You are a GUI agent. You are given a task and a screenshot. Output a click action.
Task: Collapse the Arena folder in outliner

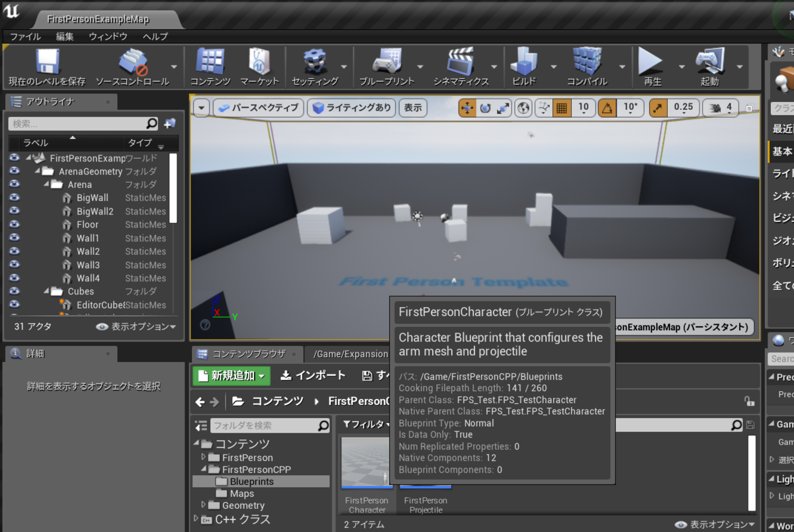click(46, 185)
